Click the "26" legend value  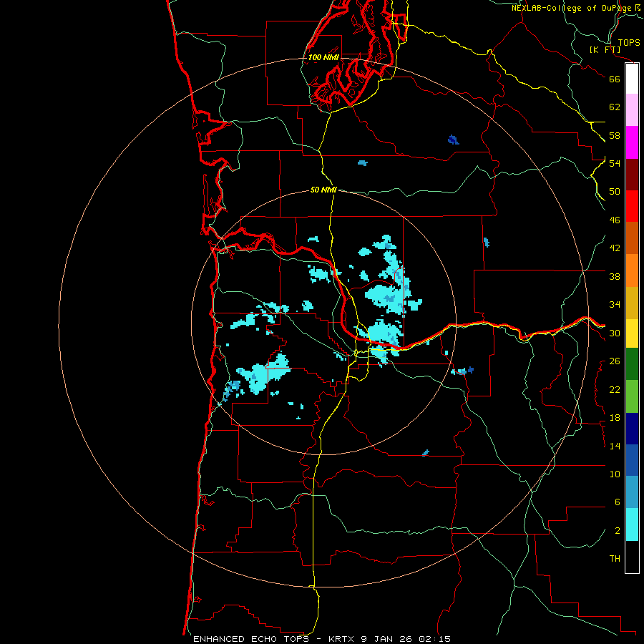(615, 361)
